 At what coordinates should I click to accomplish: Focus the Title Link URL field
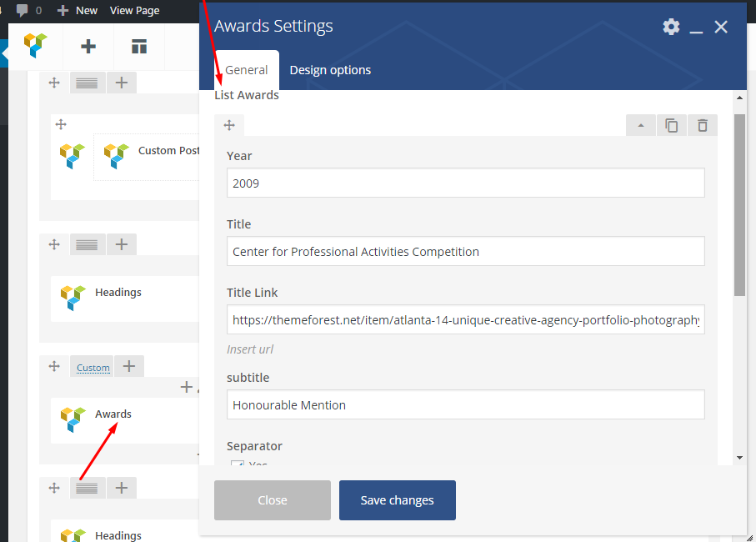click(466, 319)
